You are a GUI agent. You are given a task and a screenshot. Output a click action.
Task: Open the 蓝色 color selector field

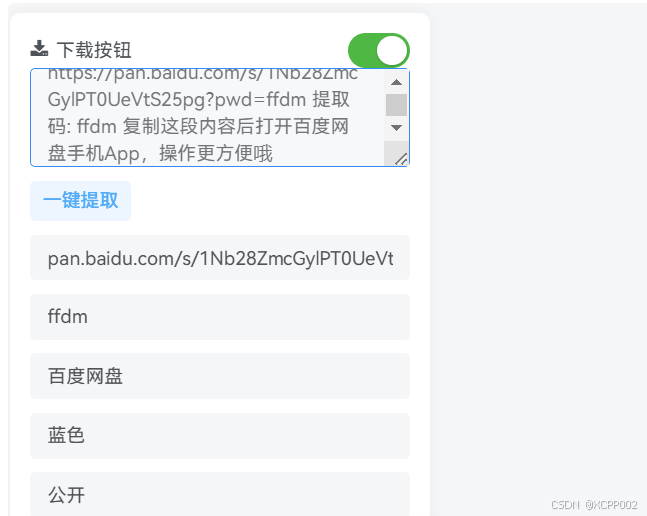coord(220,436)
